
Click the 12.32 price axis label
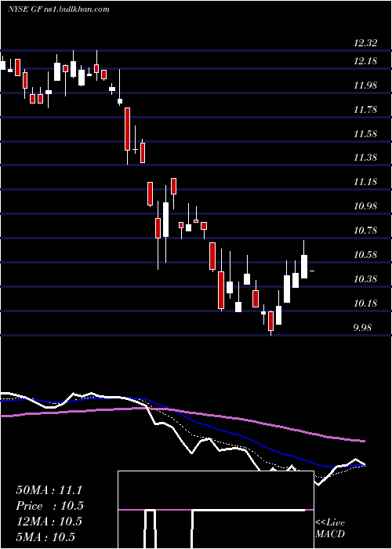365,43
